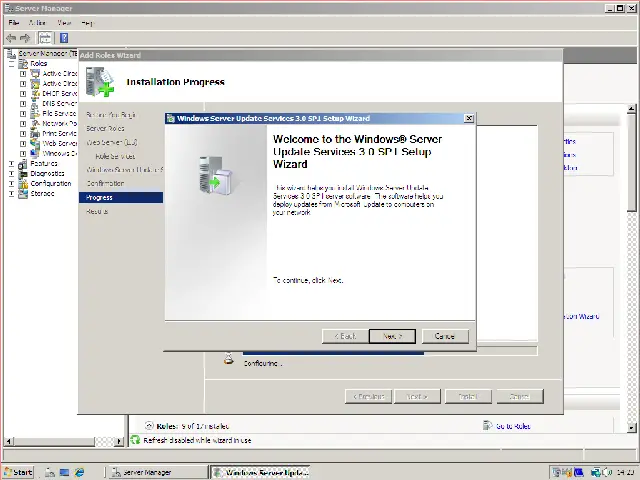Click the Roles node icon in tree

point(23,64)
